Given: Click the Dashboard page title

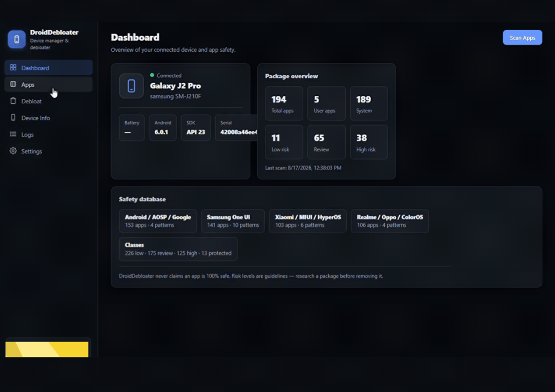Looking at the screenshot, I should click(x=135, y=37).
